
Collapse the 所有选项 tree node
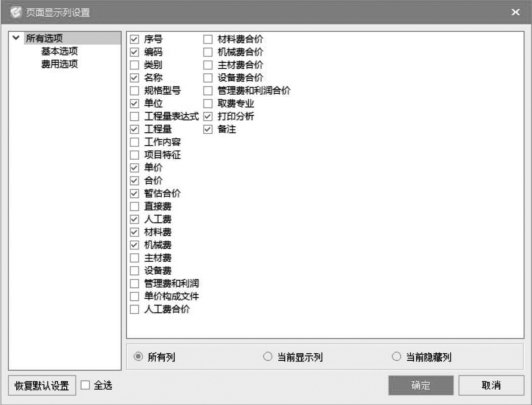[16, 38]
